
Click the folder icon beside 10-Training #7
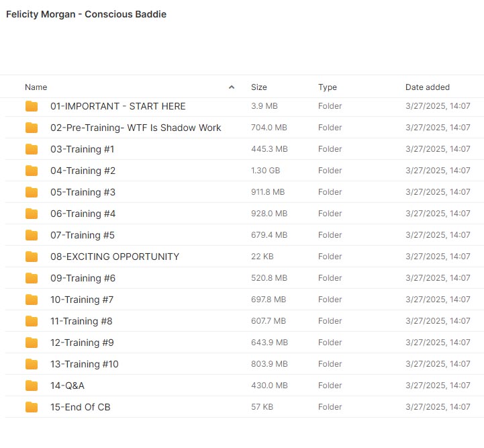tap(32, 300)
